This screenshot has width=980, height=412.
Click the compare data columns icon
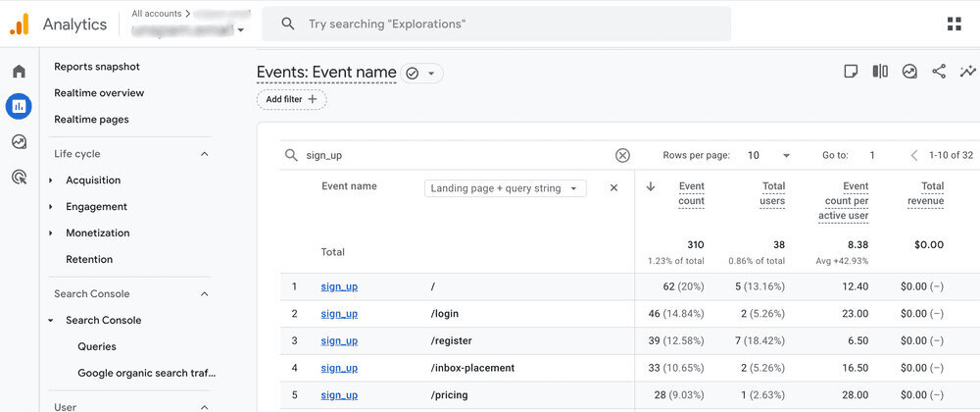point(880,72)
